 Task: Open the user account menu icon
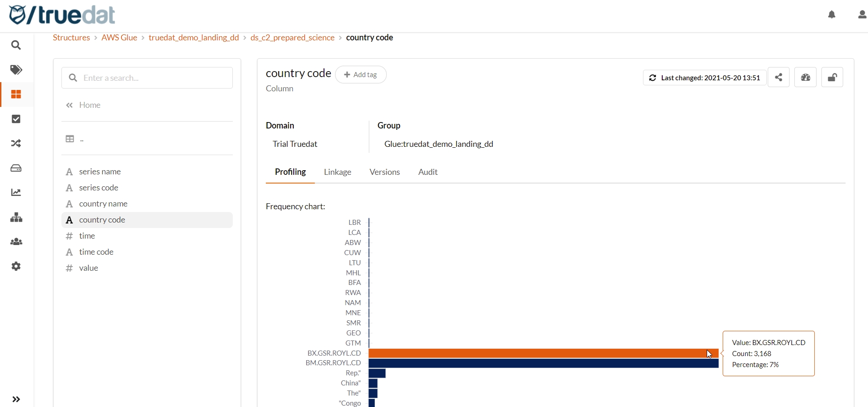pos(862,15)
